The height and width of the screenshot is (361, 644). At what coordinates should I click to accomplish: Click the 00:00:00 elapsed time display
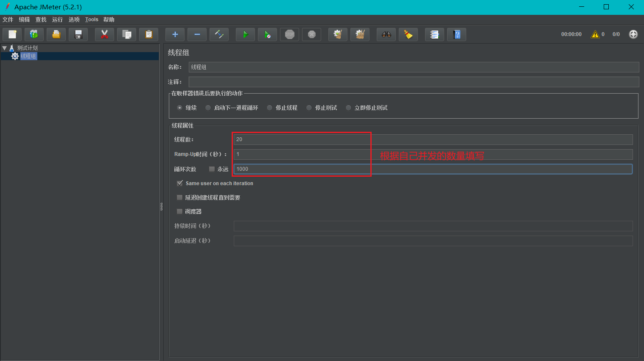point(571,34)
